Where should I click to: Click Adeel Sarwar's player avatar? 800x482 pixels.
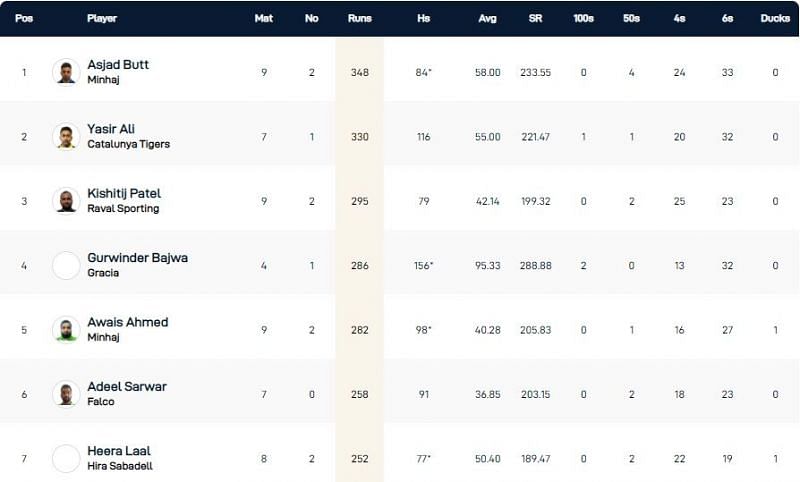66,394
